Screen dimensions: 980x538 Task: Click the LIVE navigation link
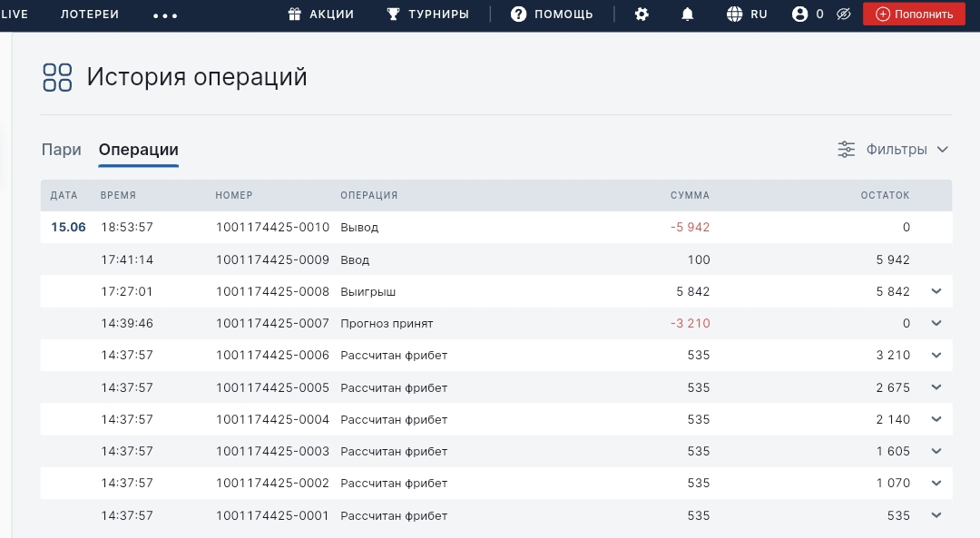click(15, 15)
